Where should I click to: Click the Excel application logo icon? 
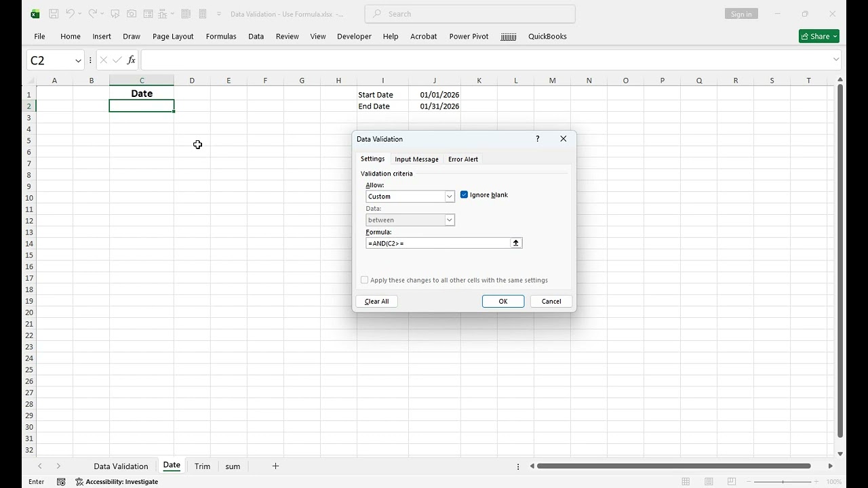35,14
